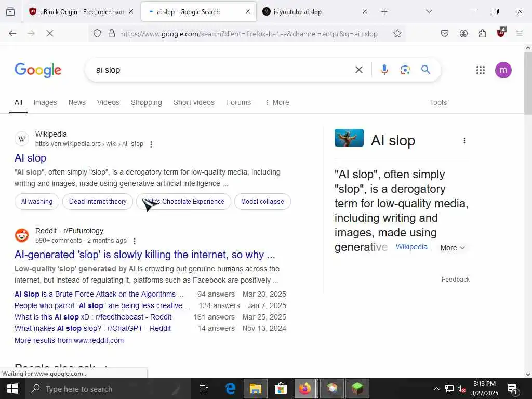Open Reddit 'AI-generated slop' result
Screen dimensions: 532x399
coord(144,255)
